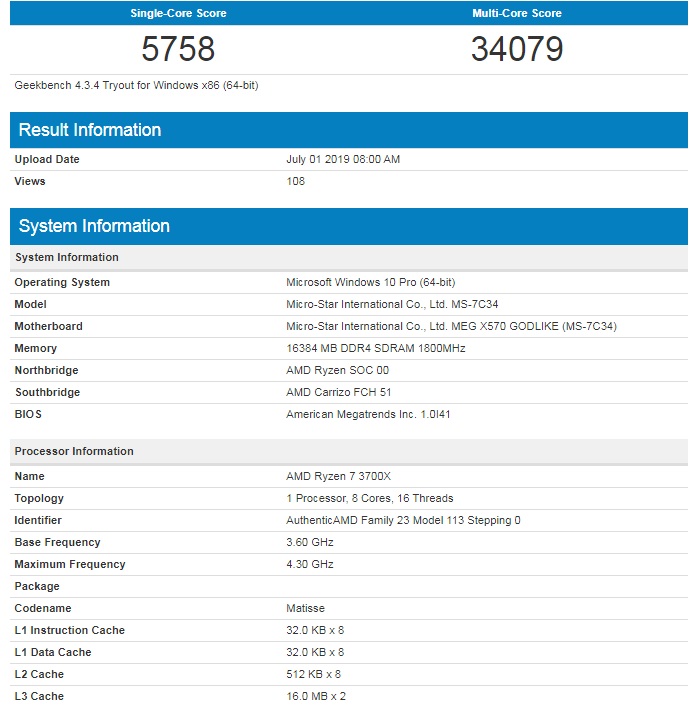The height and width of the screenshot is (705, 700).
Task: Select AMD Ryzen 7 3700X value
Action: point(339,476)
